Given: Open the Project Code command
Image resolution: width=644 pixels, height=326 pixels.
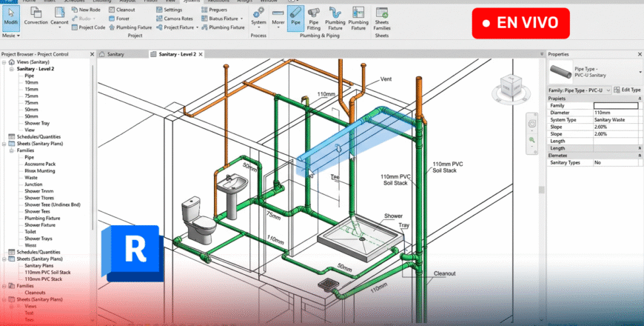Looking at the screenshot, I should pyautogui.click(x=88, y=27).
